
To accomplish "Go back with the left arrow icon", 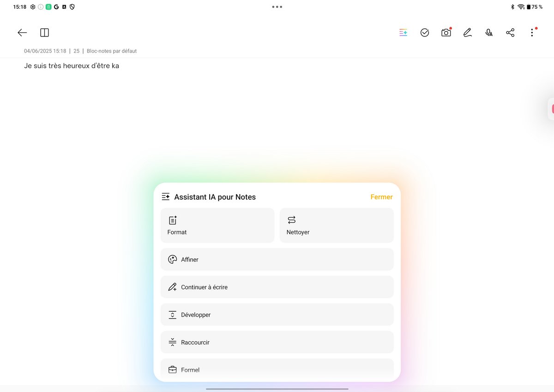I will click(22, 33).
